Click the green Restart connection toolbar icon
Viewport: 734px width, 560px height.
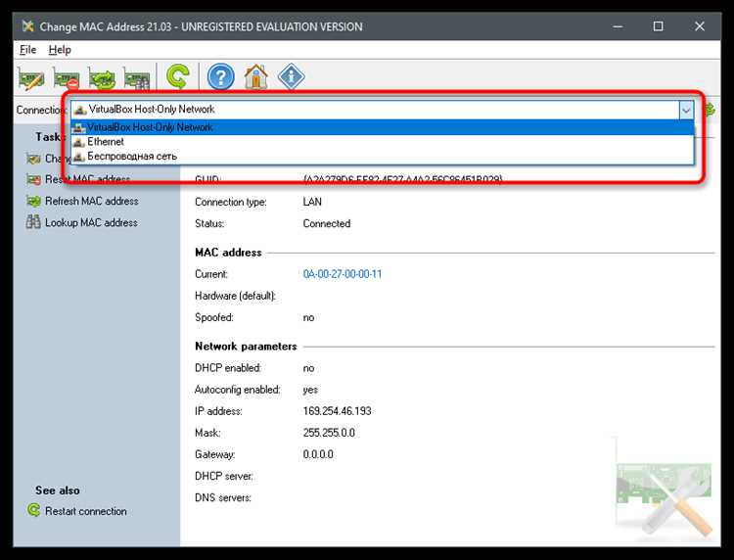click(x=178, y=76)
